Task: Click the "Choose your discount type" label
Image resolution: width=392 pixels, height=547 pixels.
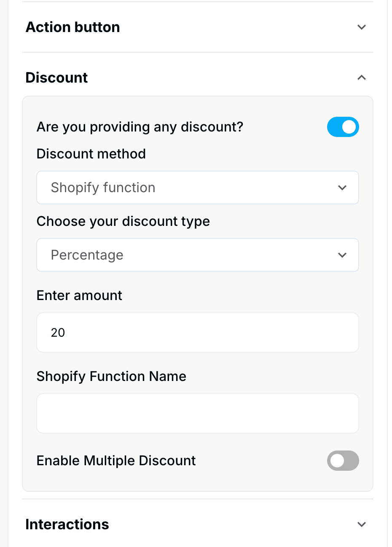Action: (123, 221)
